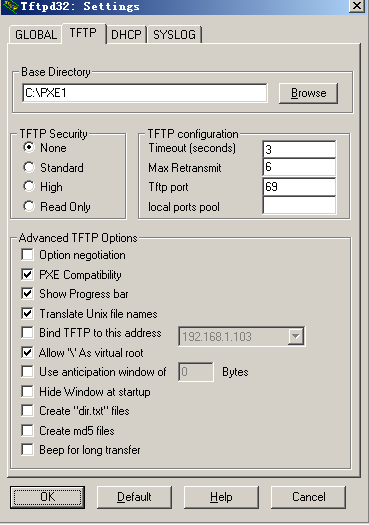Select High TFTP security

[x=29, y=186]
